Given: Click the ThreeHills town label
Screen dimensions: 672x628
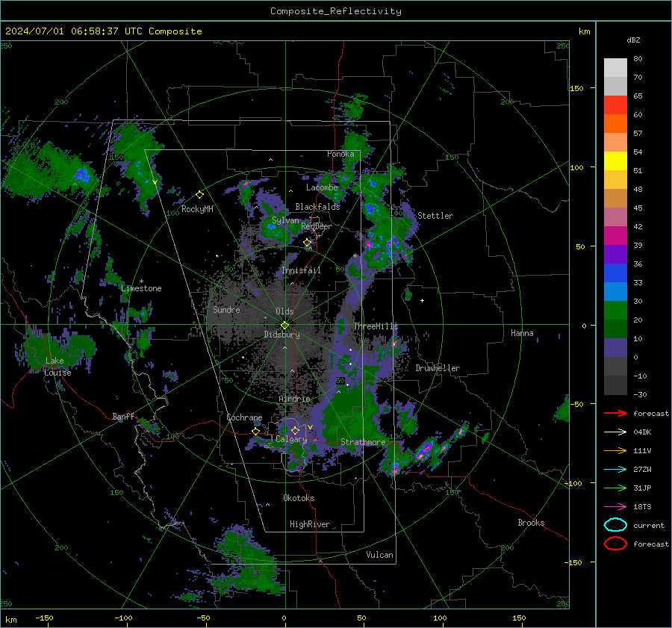Looking at the screenshot, I should pos(376,326).
